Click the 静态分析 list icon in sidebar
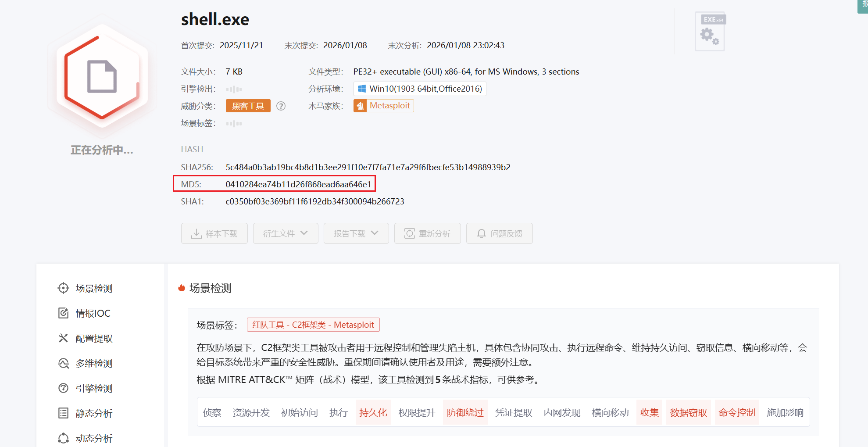Screen dimensions: 868x447 [64, 413]
